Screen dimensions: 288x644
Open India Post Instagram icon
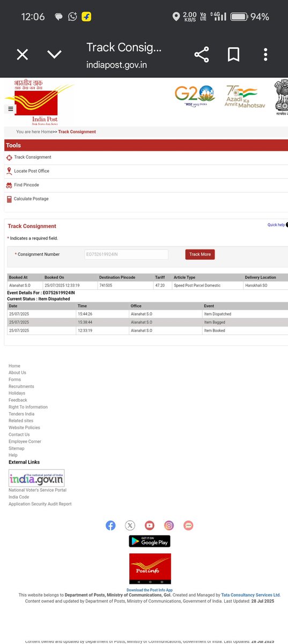(169, 525)
